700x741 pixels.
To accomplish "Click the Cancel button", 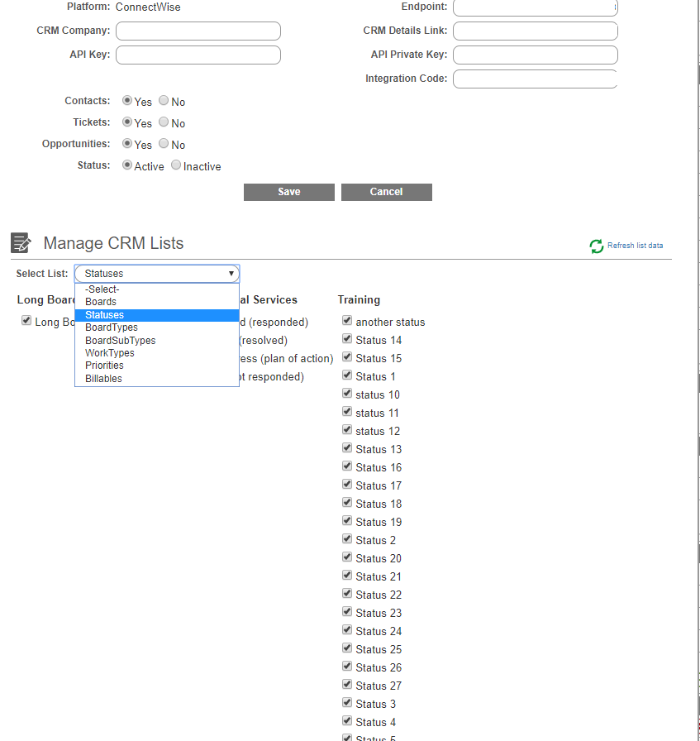I will click(387, 192).
